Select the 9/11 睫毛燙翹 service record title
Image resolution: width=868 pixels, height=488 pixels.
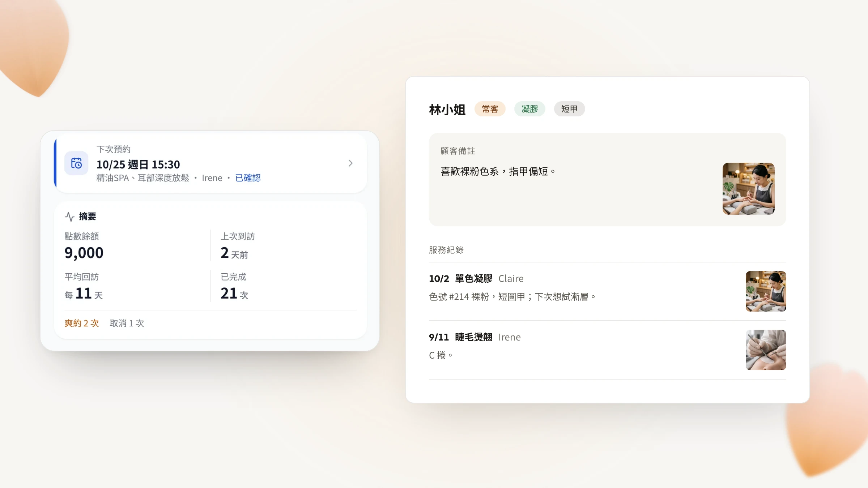tap(460, 337)
